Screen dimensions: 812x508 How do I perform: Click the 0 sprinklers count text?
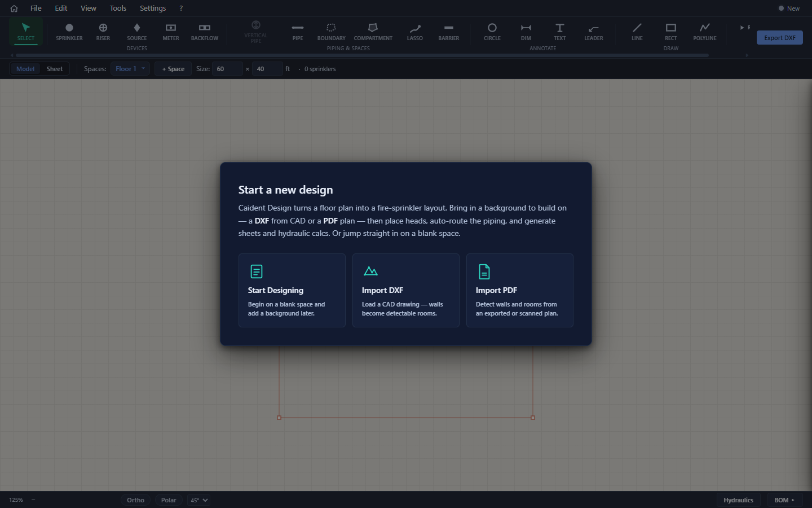320,69
